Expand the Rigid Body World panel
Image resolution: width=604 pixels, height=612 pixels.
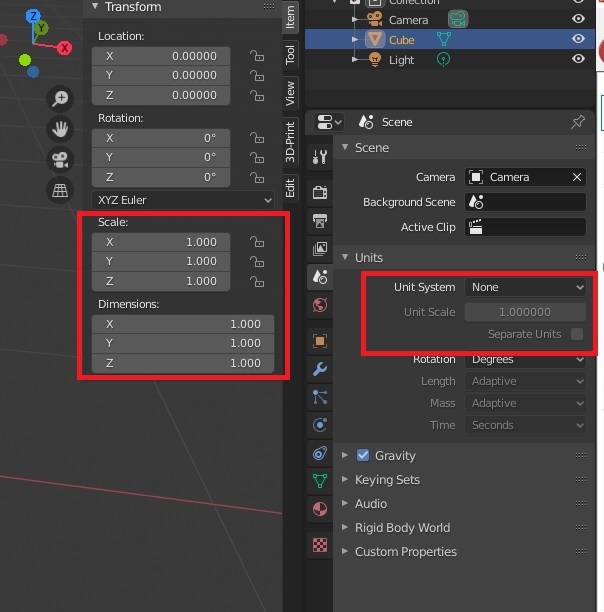click(x=345, y=528)
